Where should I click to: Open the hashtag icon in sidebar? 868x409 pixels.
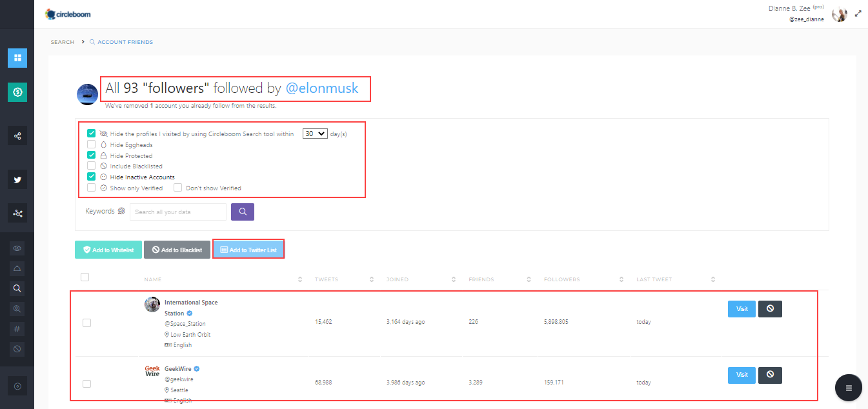(17, 329)
